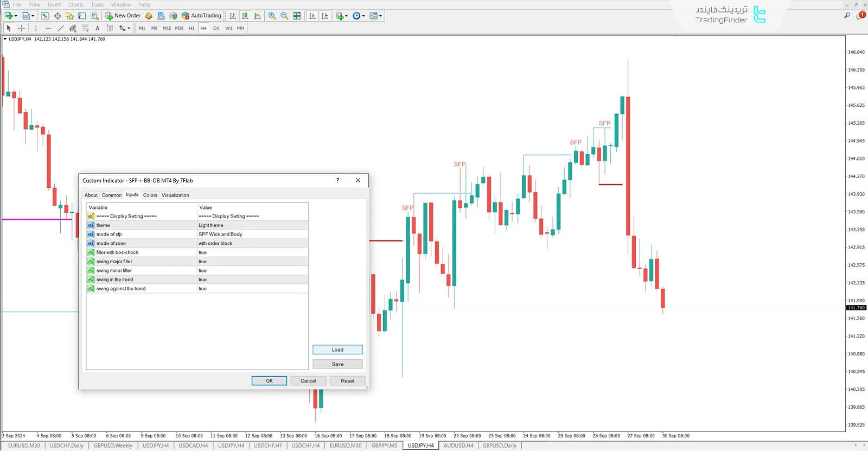Click the zoom in magnifier icon
This screenshot has width=868, height=451.
(x=272, y=16)
